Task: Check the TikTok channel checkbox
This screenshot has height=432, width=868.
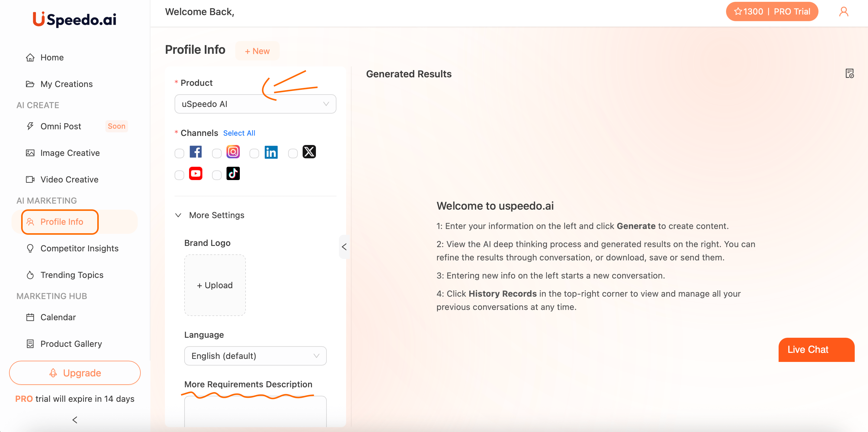Action: [x=217, y=175]
